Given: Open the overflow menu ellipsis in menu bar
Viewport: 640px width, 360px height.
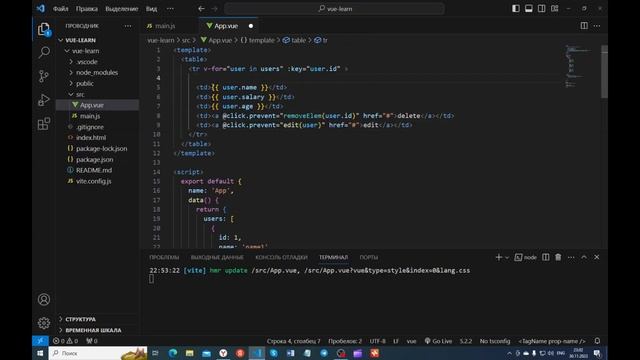Looking at the screenshot, I should [170, 9].
